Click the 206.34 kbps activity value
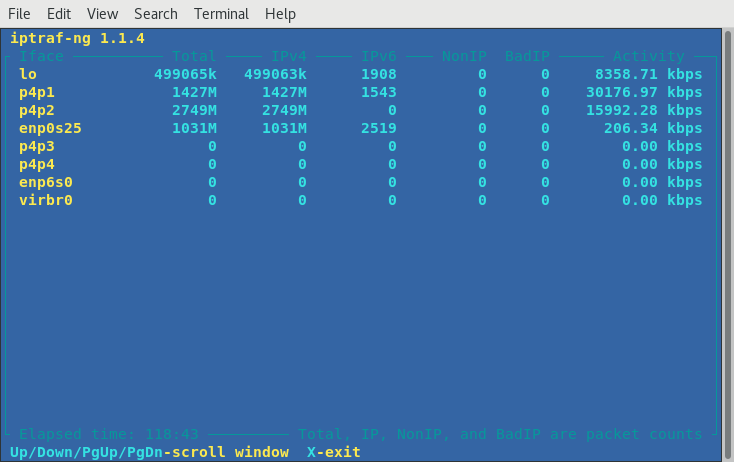Screen dimensions: 734x462 click(x=653, y=128)
